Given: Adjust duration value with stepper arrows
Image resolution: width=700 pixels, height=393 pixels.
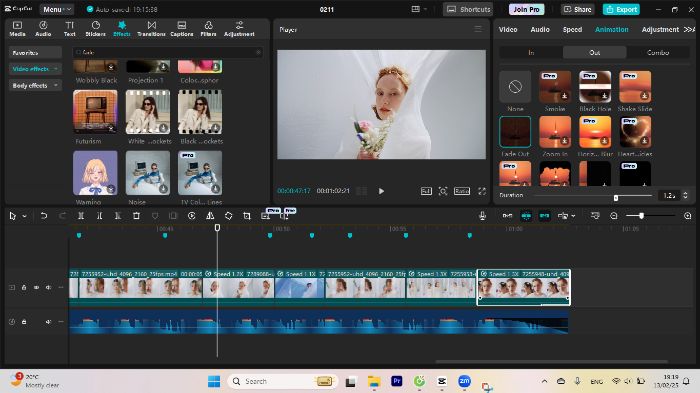Looking at the screenshot, I should click(685, 196).
